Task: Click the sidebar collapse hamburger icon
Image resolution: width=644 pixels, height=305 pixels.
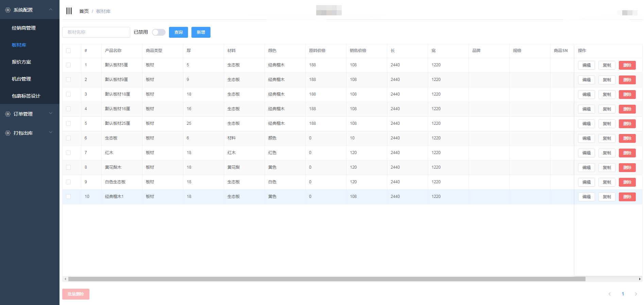Action: coord(69,11)
